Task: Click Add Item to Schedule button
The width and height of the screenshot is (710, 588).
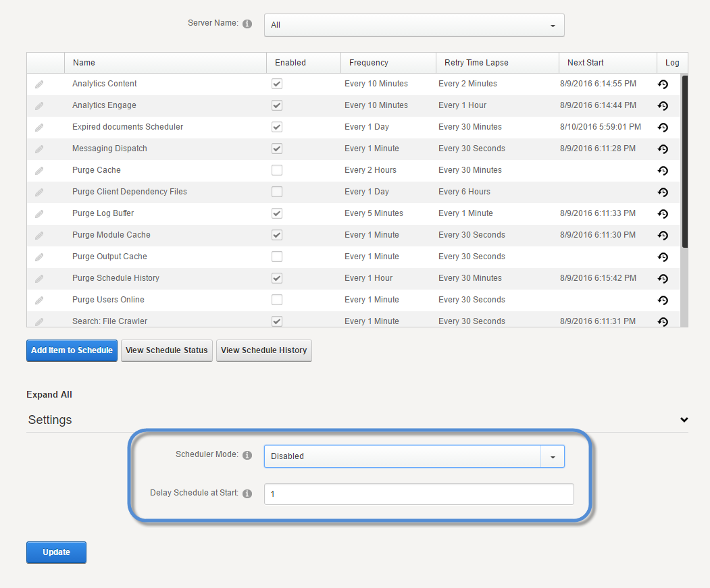Action: point(72,350)
